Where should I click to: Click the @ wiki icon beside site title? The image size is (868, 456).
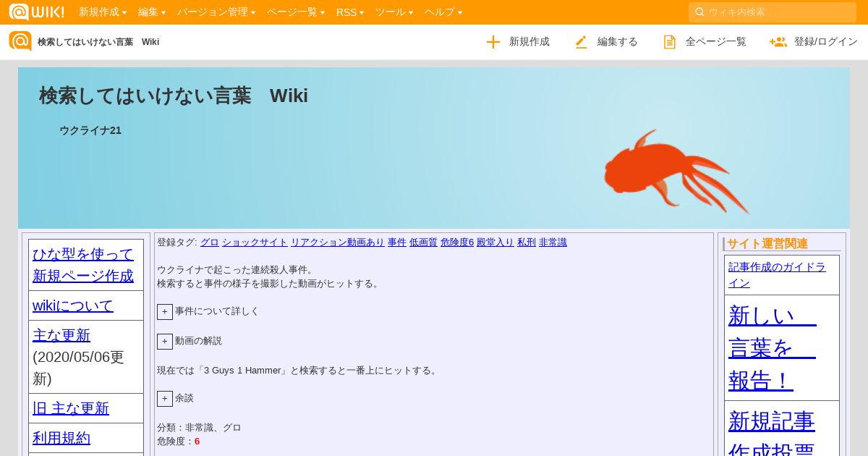(20, 41)
